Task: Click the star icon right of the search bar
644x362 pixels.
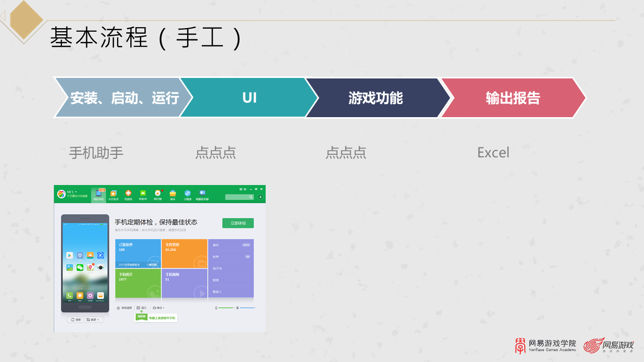Action: click(260, 197)
